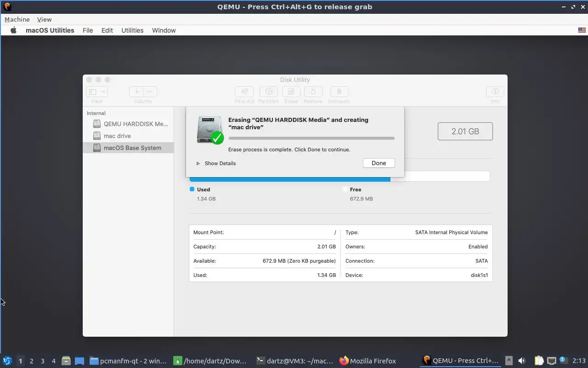Viewport: 588px width, 368px height.
Task: Click the Erase toolbar icon
Action: [291, 92]
